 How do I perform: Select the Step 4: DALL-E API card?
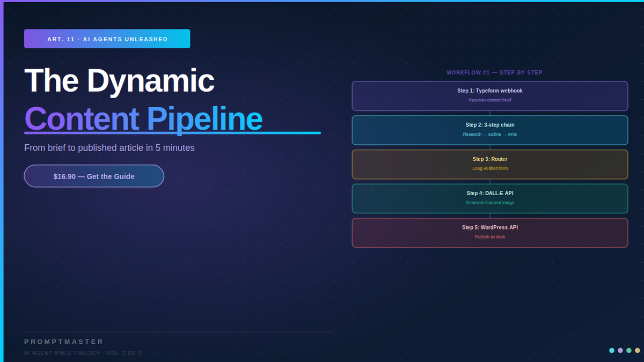pos(490,198)
